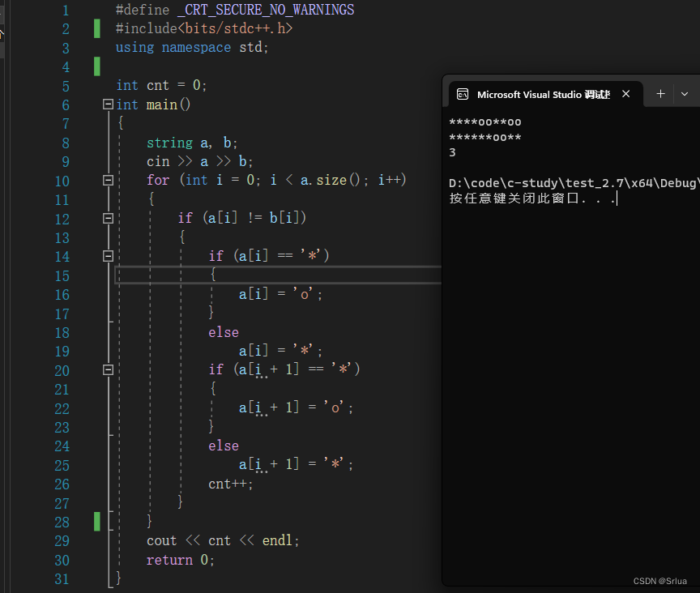700x593 pixels.
Task: Click the green change marker on line 4
Action: (97, 66)
